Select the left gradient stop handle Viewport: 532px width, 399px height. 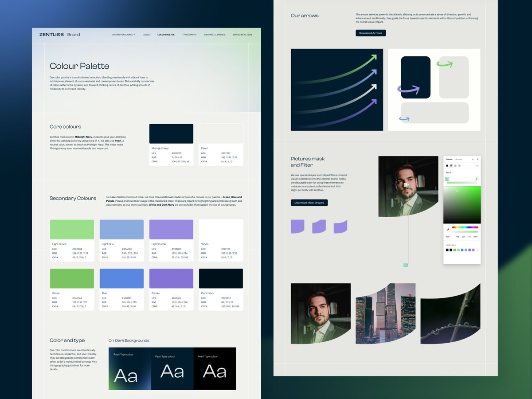(447, 179)
